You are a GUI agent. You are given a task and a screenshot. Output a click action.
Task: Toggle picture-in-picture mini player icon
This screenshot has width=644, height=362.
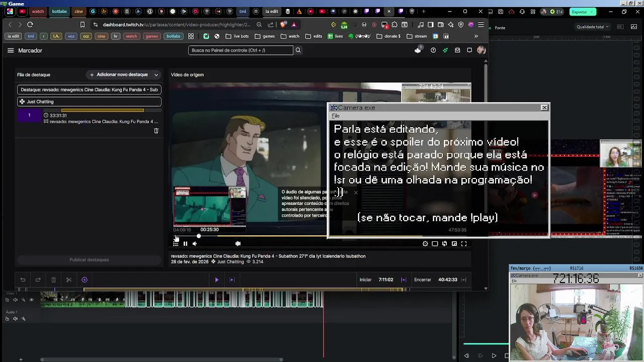(454, 244)
